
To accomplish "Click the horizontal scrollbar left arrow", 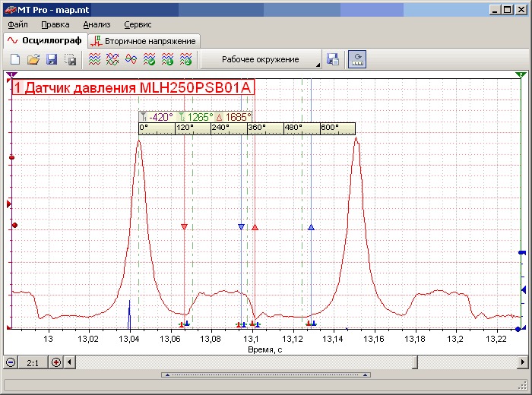I will click(x=71, y=362).
